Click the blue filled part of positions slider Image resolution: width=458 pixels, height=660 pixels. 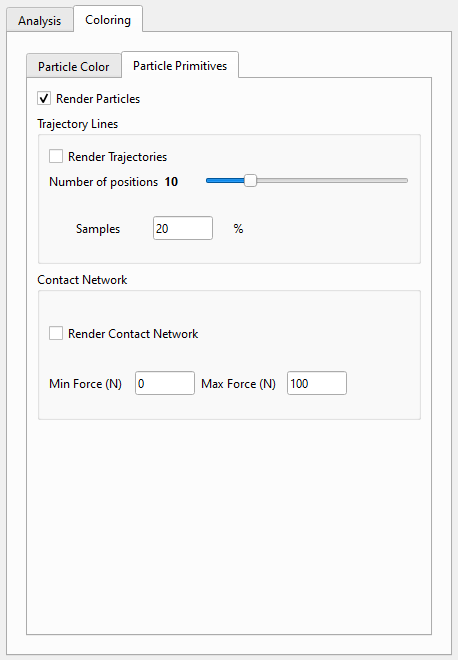[225, 181]
